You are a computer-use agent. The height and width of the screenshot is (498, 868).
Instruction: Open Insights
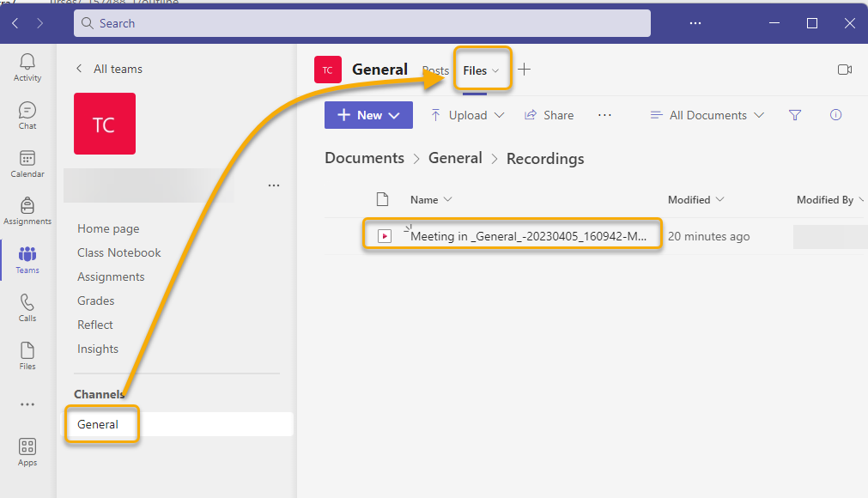pyautogui.click(x=97, y=349)
